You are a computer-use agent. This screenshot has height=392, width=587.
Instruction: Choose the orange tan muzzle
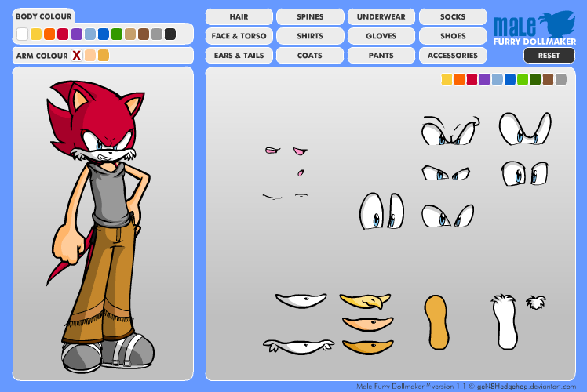point(367,347)
